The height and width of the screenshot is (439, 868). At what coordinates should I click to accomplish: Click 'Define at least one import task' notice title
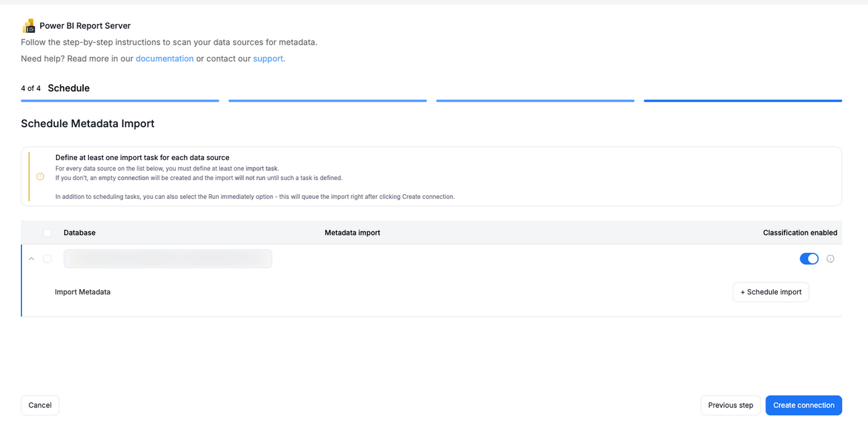click(x=143, y=158)
